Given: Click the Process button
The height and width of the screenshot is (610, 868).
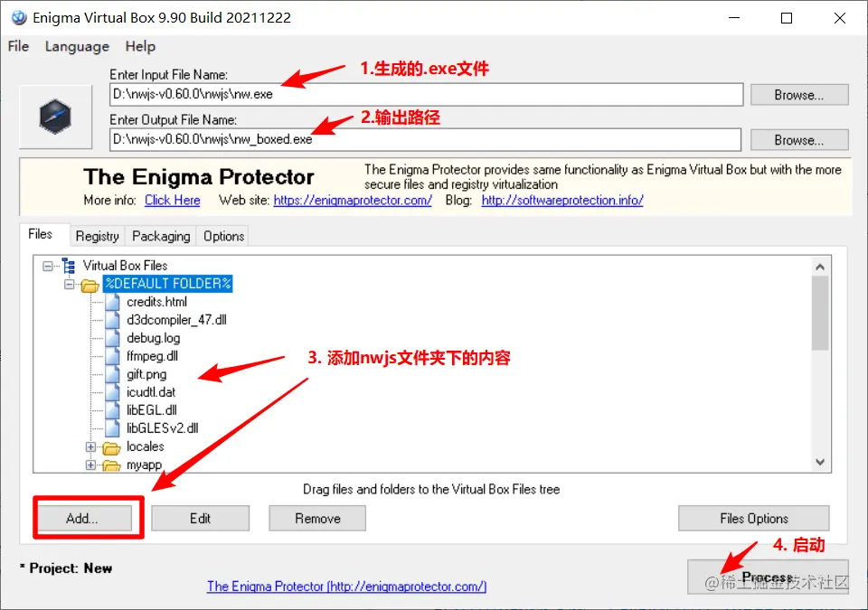Looking at the screenshot, I should (x=768, y=577).
